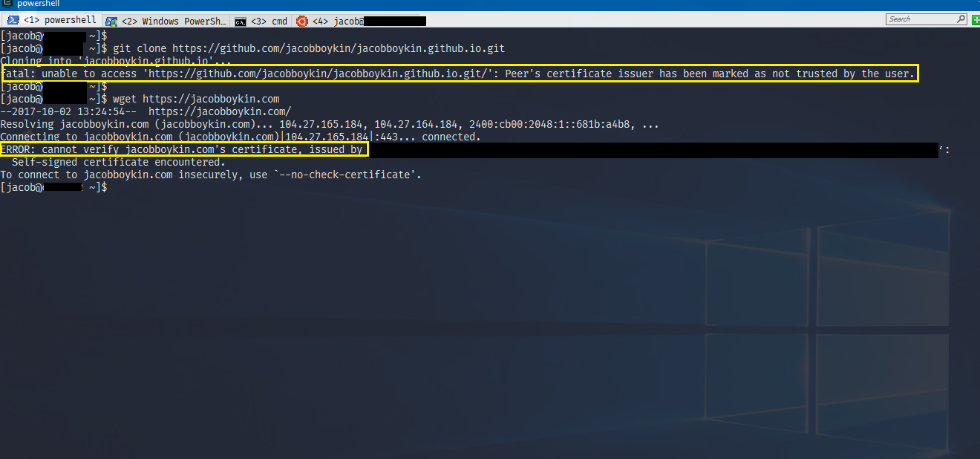Screen dimensions: 980x459
Task: Open the window system menu icon
Action: [x=7, y=4]
